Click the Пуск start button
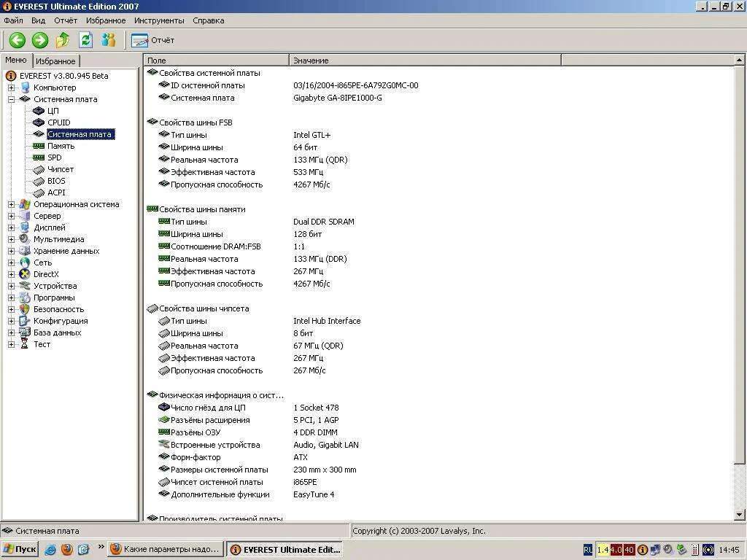Screen dimensions: 747x560 coord(20,549)
